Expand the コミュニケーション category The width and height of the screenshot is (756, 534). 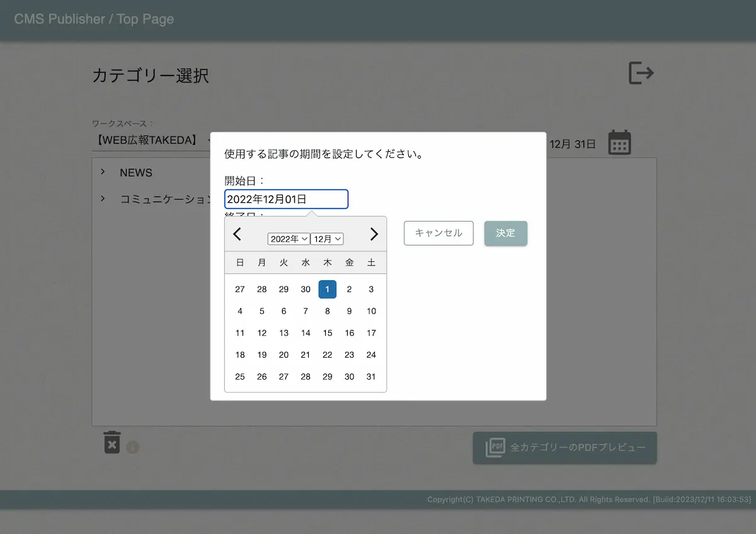pyautogui.click(x=103, y=199)
